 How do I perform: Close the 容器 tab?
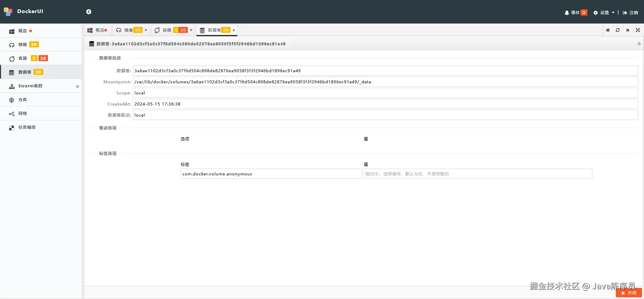(191, 30)
